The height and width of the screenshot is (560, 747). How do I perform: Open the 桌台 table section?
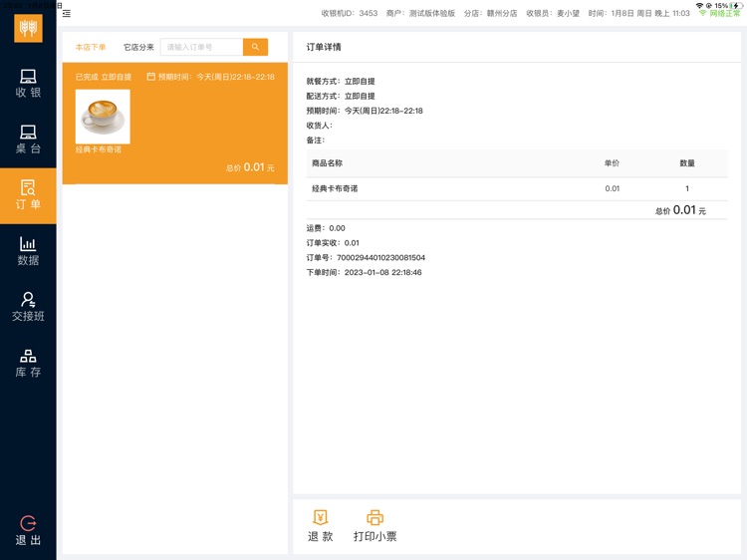[28, 140]
